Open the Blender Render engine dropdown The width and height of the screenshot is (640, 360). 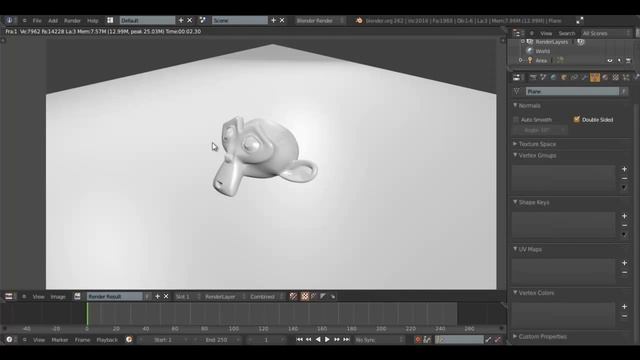(x=320, y=20)
